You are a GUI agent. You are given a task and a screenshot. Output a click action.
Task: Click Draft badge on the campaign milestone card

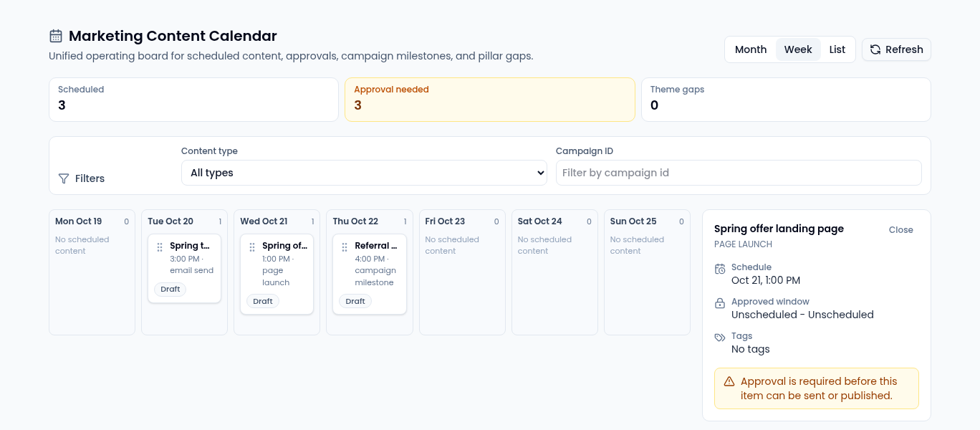pos(355,301)
